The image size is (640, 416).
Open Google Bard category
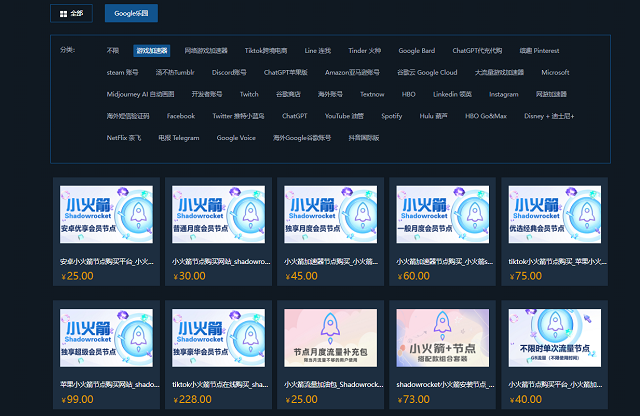[x=417, y=51]
